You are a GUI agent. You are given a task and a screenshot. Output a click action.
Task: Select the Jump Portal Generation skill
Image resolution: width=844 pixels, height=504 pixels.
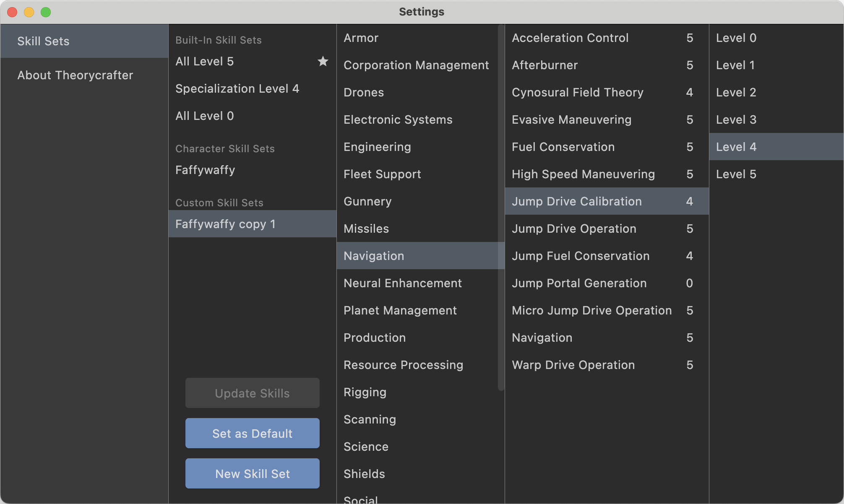coord(579,283)
